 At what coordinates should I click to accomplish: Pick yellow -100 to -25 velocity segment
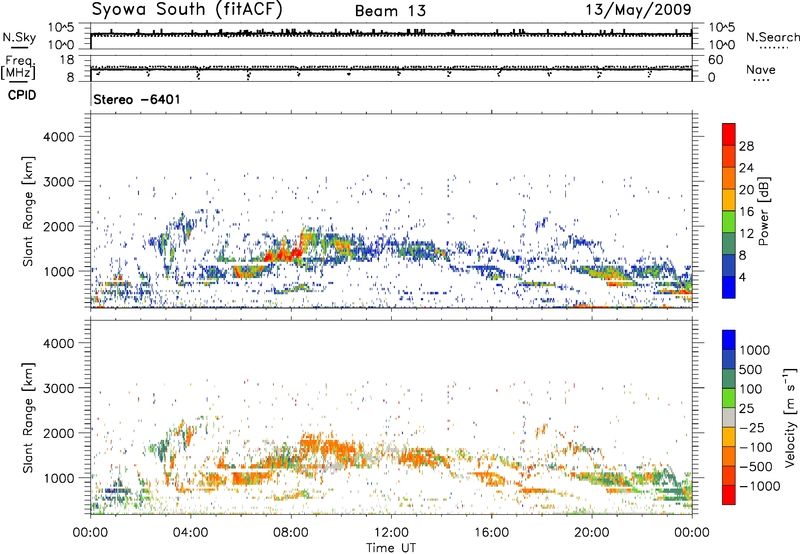729,437
